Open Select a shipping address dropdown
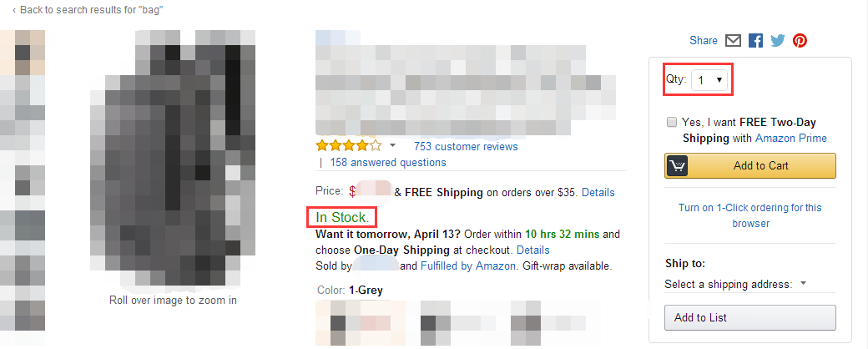This screenshot has height=349, width=868. click(x=735, y=284)
